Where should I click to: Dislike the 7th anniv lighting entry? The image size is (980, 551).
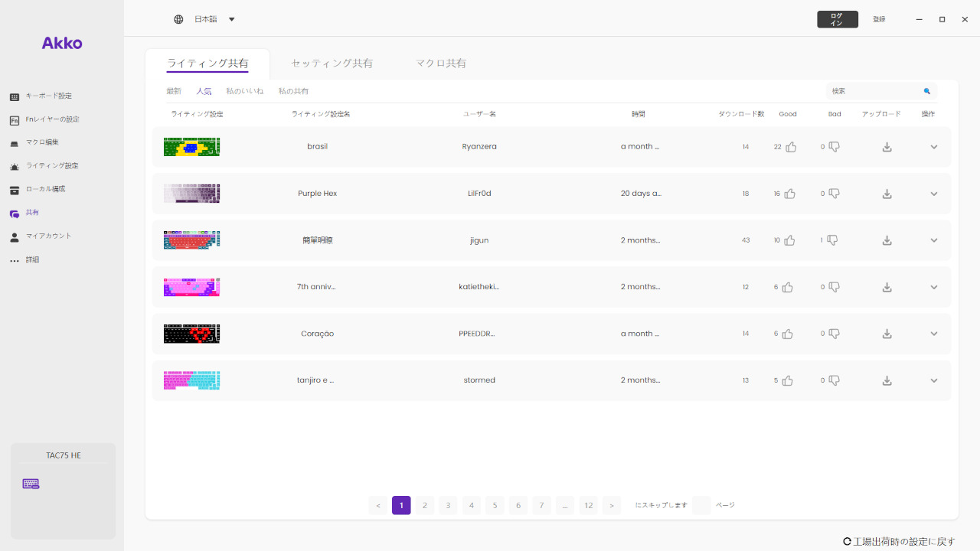point(834,287)
